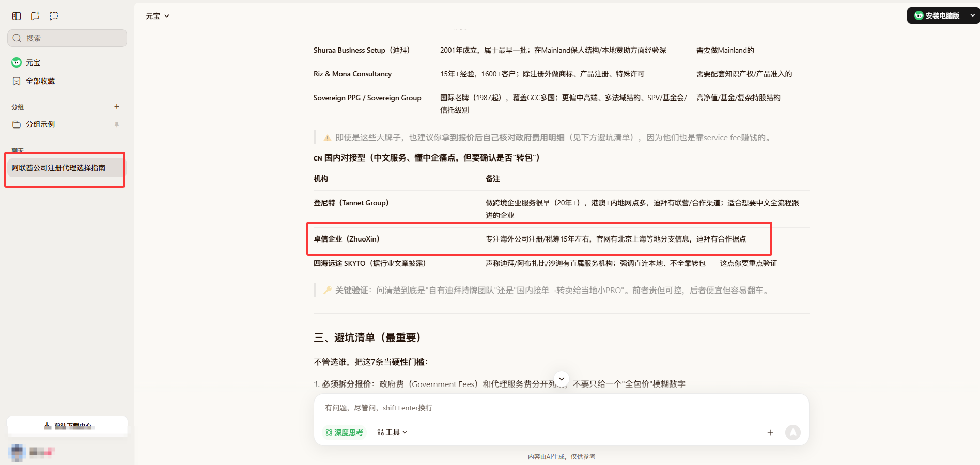Click the 不管选谁 intro sentence

point(371,362)
